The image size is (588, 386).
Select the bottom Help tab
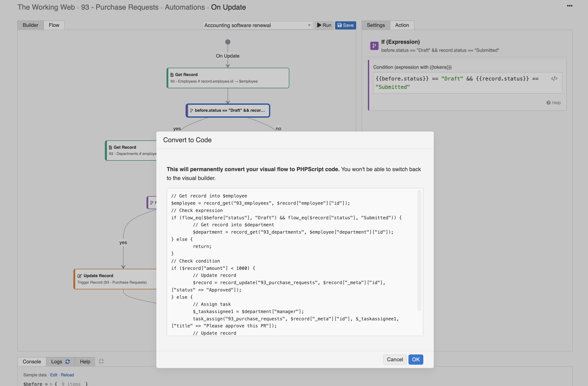pyautogui.click(x=85, y=362)
